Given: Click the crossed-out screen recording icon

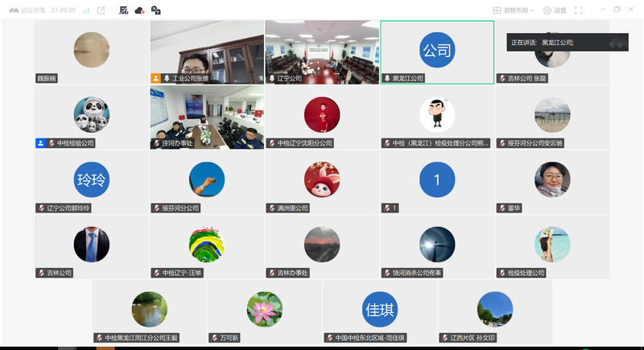Looking at the screenshot, I should click(x=124, y=10).
